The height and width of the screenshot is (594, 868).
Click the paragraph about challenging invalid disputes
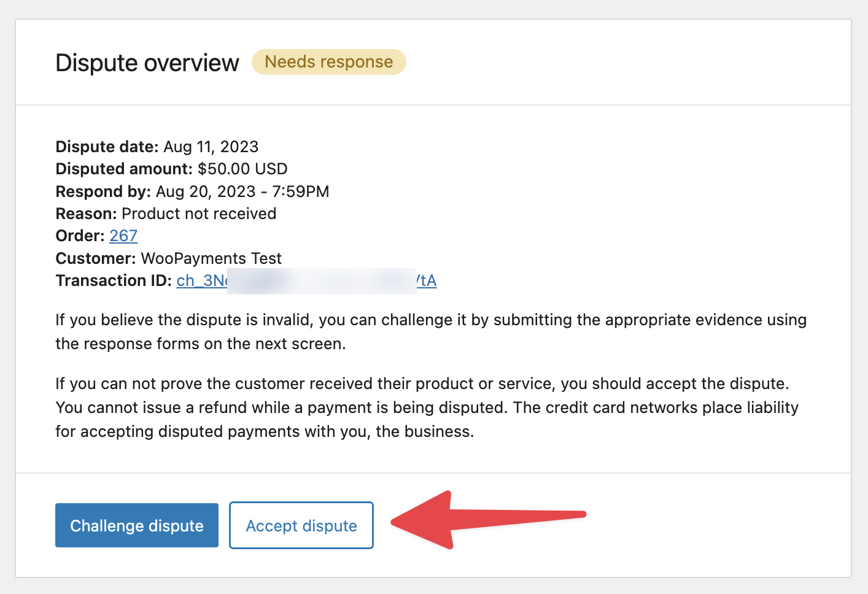point(430,331)
